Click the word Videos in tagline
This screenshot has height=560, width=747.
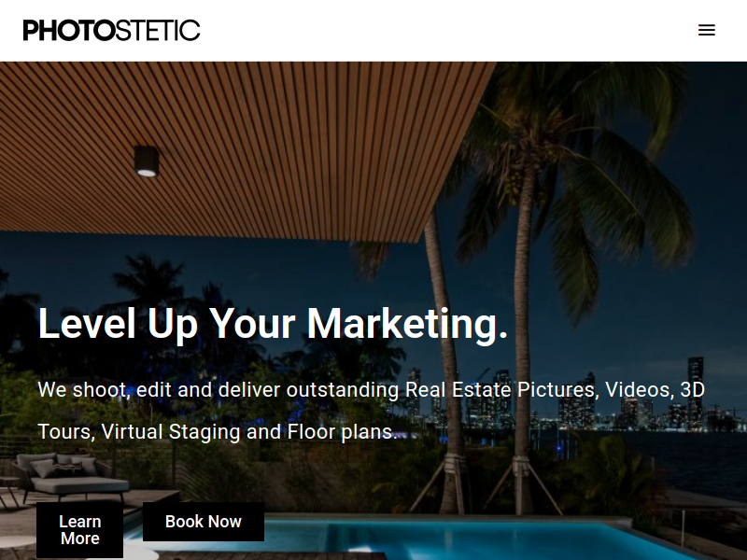(639, 389)
